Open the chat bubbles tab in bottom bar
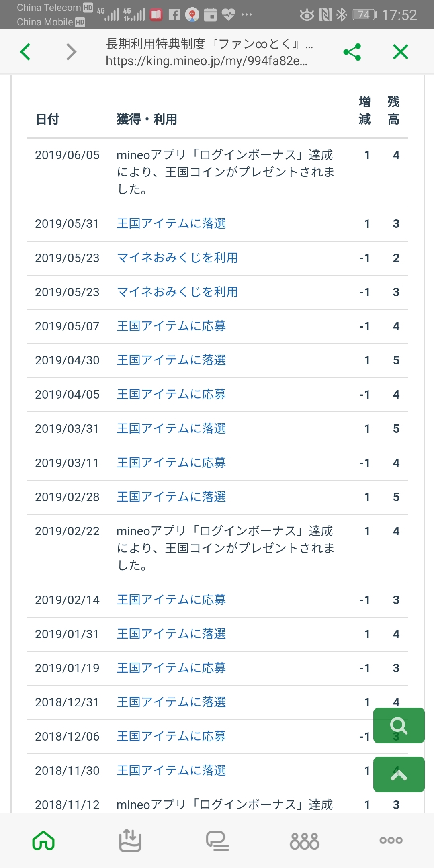Screen dimensions: 434x868 [x=217, y=840]
